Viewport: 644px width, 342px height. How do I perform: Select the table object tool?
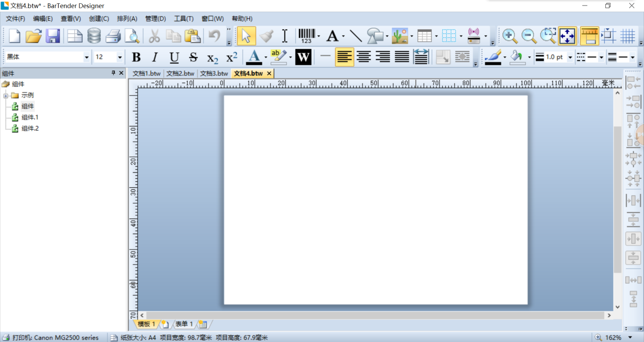[x=424, y=36]
